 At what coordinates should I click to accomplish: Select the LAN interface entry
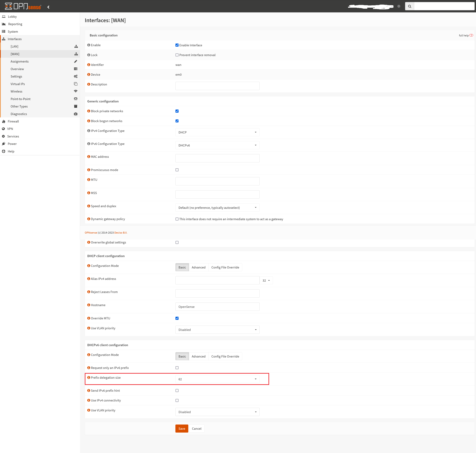pos(15,46)
